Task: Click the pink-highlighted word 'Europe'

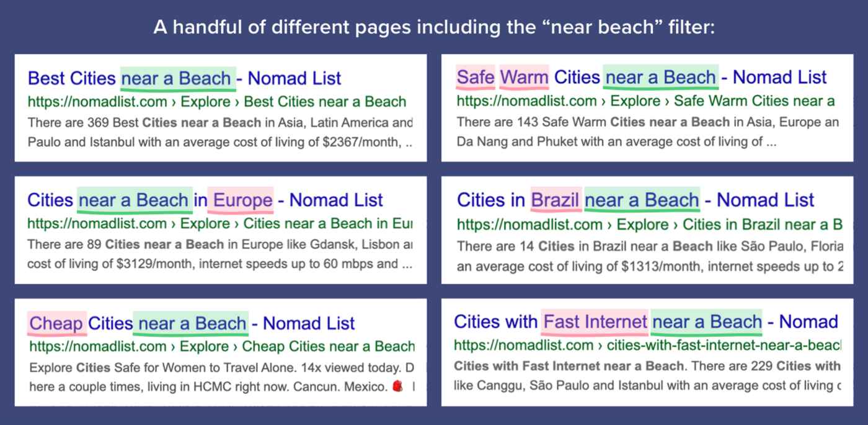Action: click(242, 200)
